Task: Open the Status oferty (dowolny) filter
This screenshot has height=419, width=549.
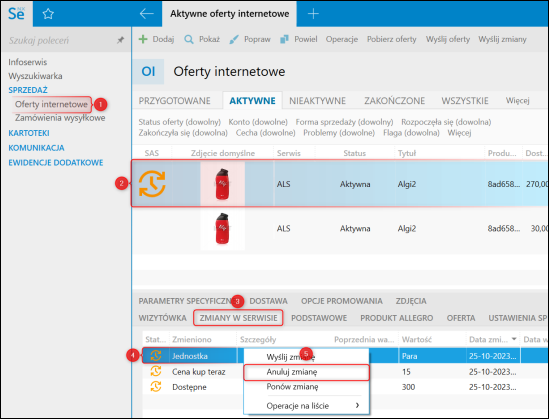Action: coord(180,122)
